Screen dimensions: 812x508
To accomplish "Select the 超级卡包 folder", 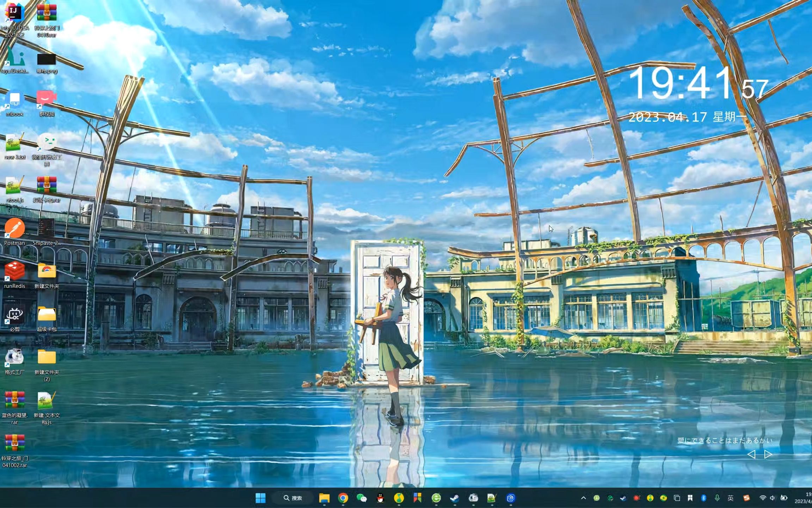I will click(47, 318).
